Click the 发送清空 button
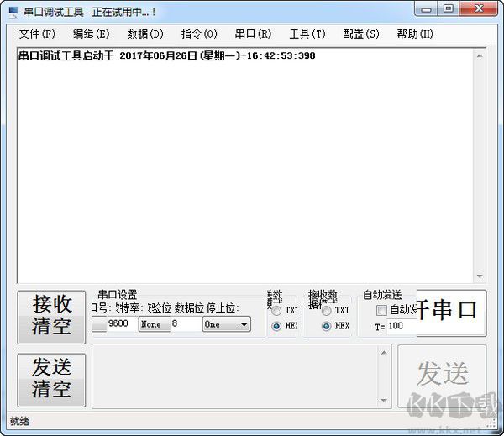 [51, 380]
